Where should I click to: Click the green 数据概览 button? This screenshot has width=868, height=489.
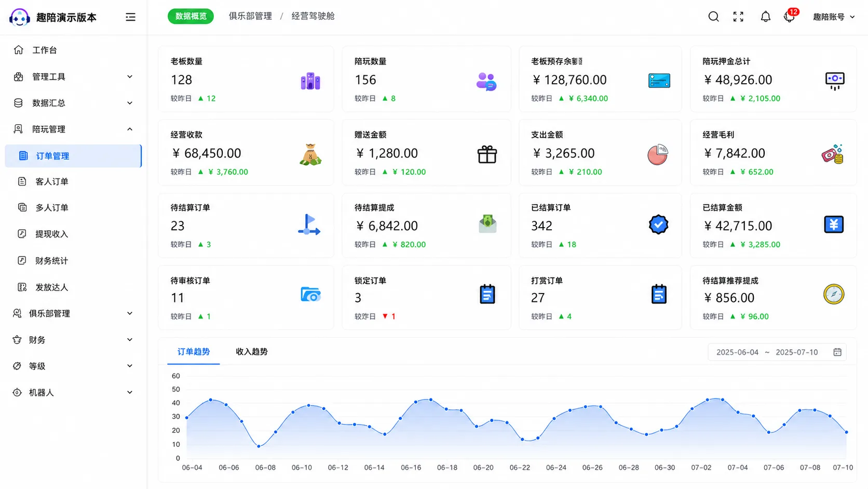(191, 16)
